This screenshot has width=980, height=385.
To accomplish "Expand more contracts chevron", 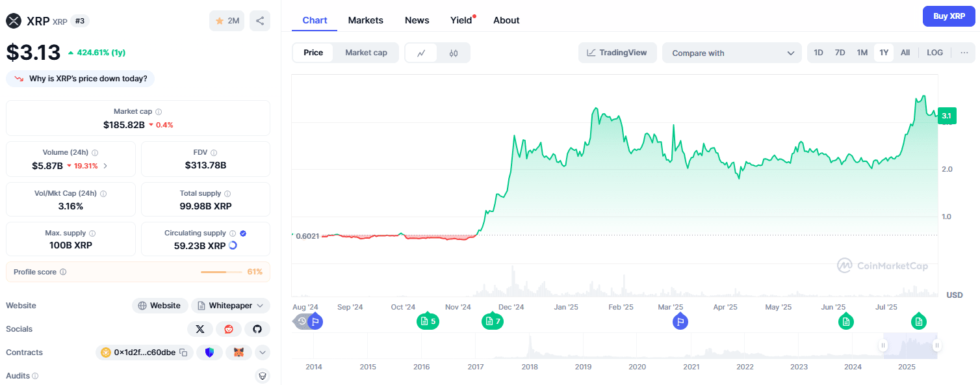I will click(x=263, y=352).
